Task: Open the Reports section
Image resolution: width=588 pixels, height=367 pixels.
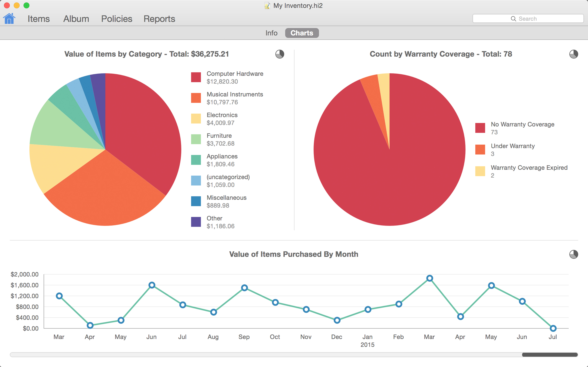Action: coord(159,19)
